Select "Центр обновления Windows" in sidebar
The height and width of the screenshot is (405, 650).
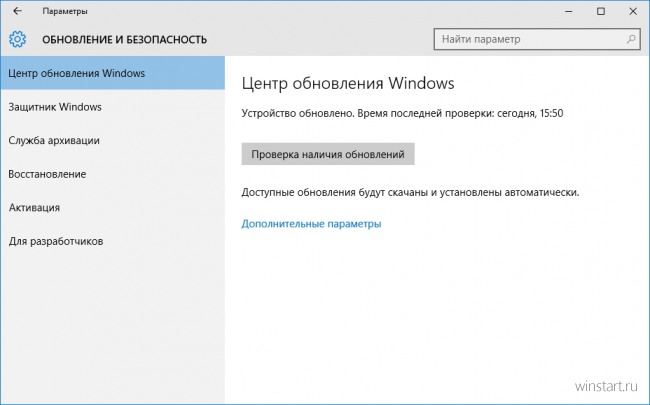tap(112, 73)
